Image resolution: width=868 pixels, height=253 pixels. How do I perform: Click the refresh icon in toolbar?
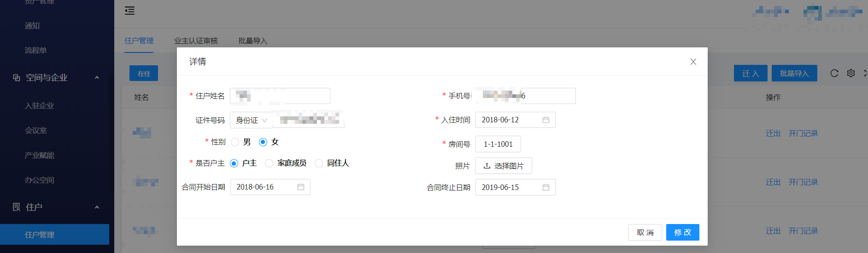834,73
